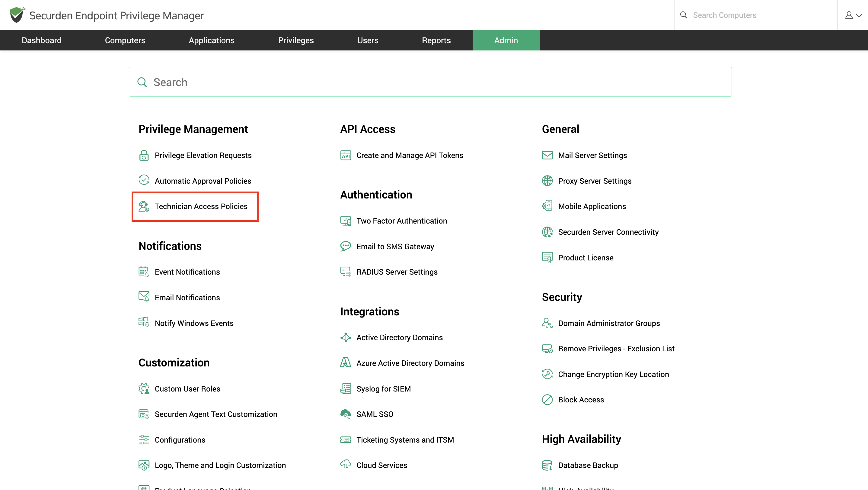Click the Email Notifications envelope icon
This screenshot has width=868, height=490.
point(144,297)
